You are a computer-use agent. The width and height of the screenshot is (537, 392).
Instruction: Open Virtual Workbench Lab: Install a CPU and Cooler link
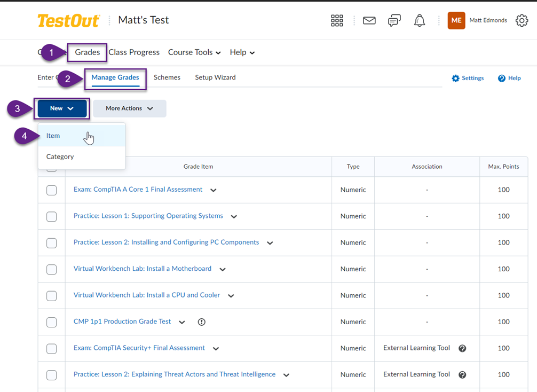click(x=147, y=295)
